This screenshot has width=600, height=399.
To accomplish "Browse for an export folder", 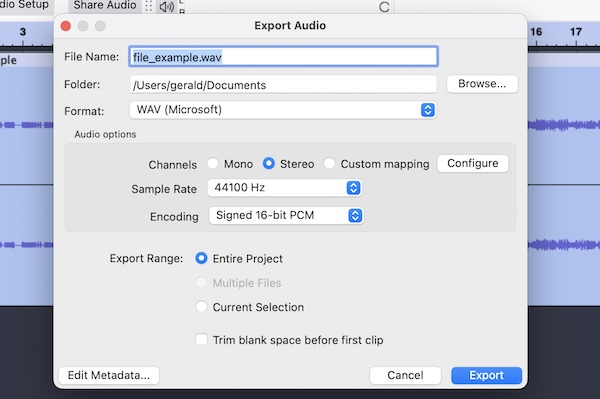I will [482, 84].
